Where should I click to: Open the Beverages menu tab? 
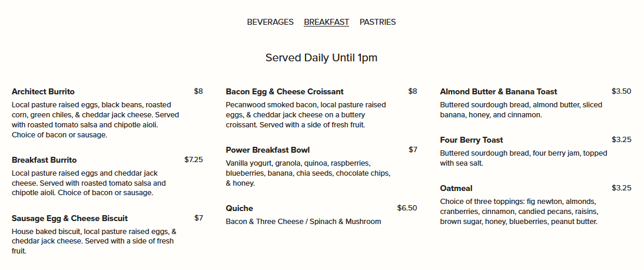pyautogui.click(x=270, y=22)
